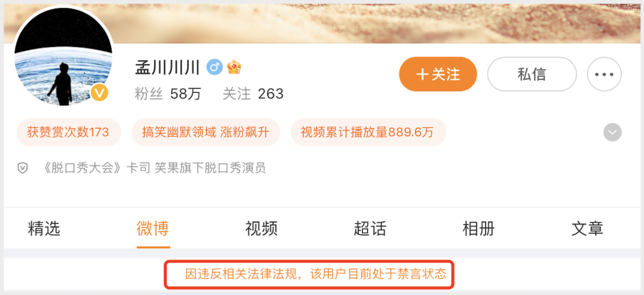Open the 文章 tab
Viewport: 644px width, 295px height.
587,228
